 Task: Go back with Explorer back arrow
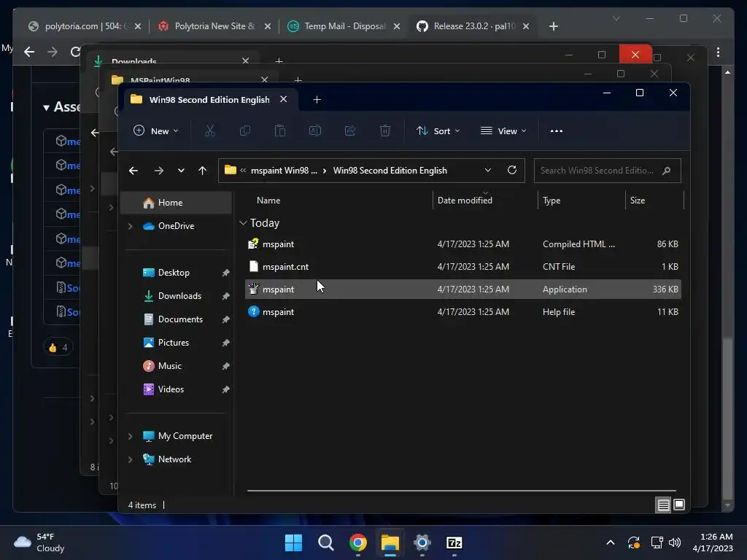pos(133,171)
